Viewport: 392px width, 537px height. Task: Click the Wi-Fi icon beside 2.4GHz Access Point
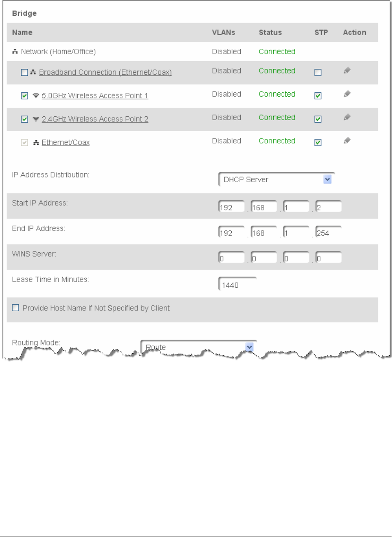click(35, 119)
